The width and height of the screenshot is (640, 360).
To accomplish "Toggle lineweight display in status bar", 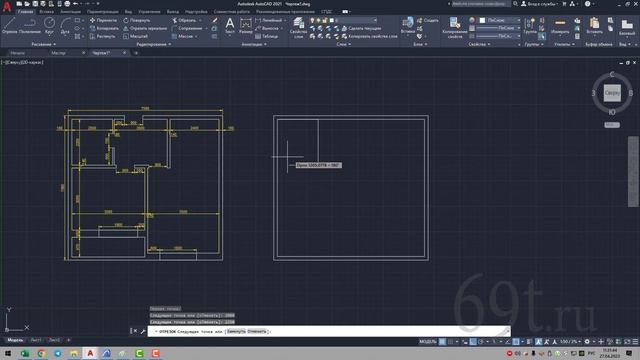I will tap(529, 342).
